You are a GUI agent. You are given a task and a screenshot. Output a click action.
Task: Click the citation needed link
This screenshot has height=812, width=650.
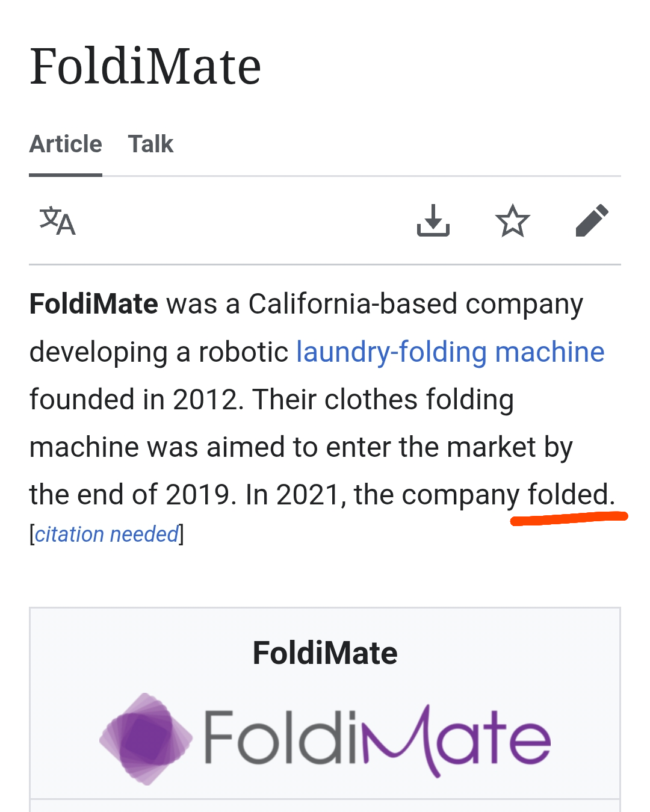pyautogui.click(x=107, y=534)
